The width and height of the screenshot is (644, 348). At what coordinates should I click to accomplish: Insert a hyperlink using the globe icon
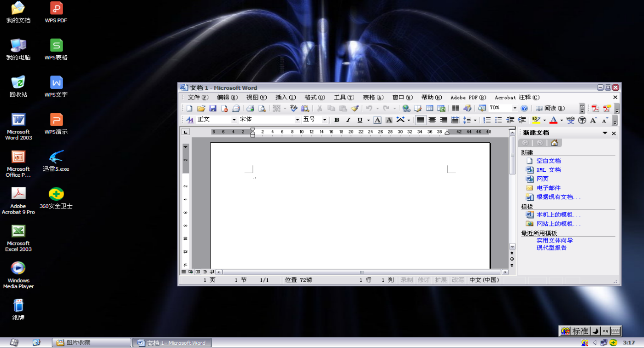pyautogui.click(x=406, y=108)
